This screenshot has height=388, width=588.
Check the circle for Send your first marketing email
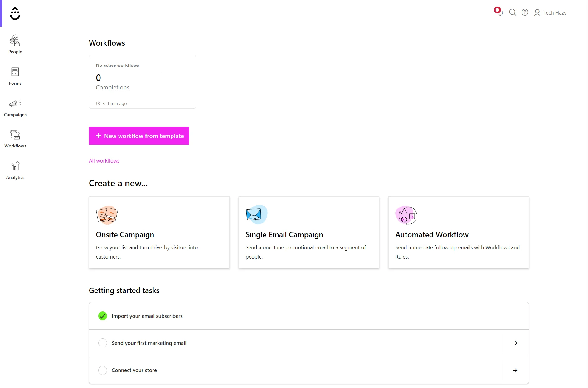[x=103, y=343]
